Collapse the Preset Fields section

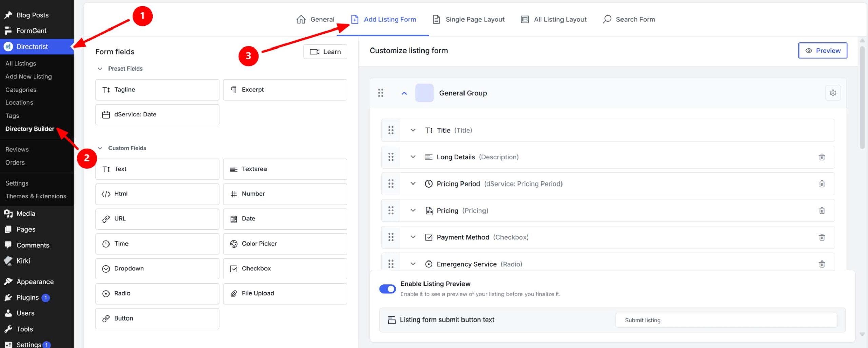tap(100, 69)
